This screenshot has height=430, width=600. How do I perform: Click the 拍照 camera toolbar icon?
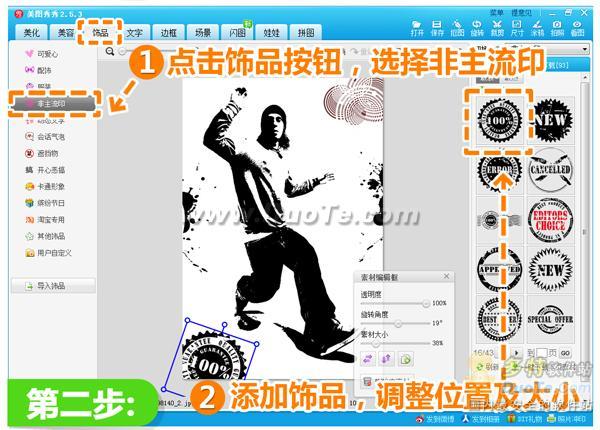[557, 29]
